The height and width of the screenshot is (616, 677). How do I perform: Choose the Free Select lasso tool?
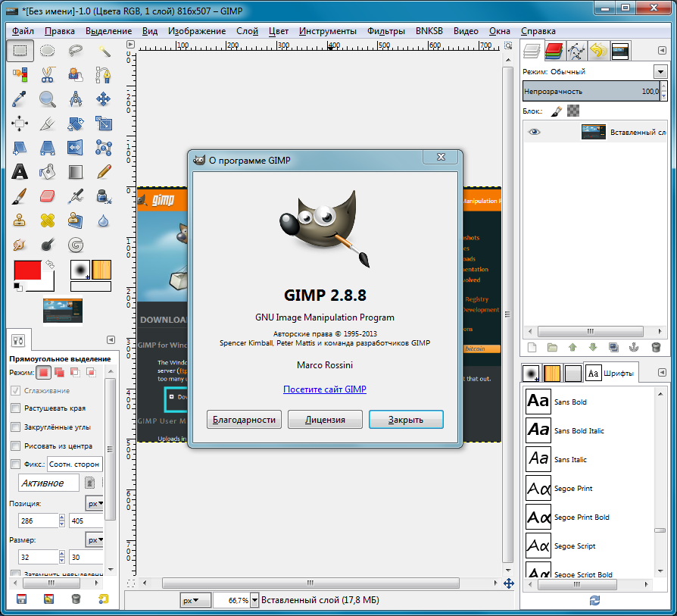[76, 51]
